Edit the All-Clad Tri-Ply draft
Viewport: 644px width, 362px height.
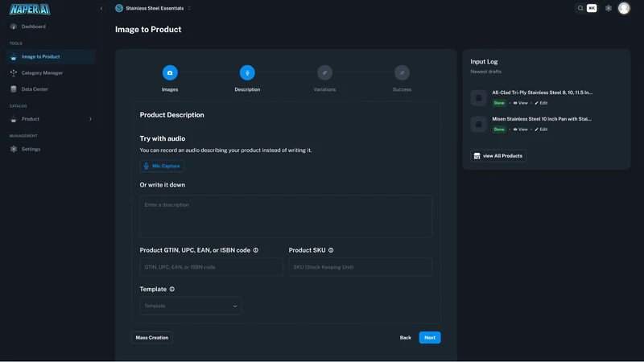541,103
